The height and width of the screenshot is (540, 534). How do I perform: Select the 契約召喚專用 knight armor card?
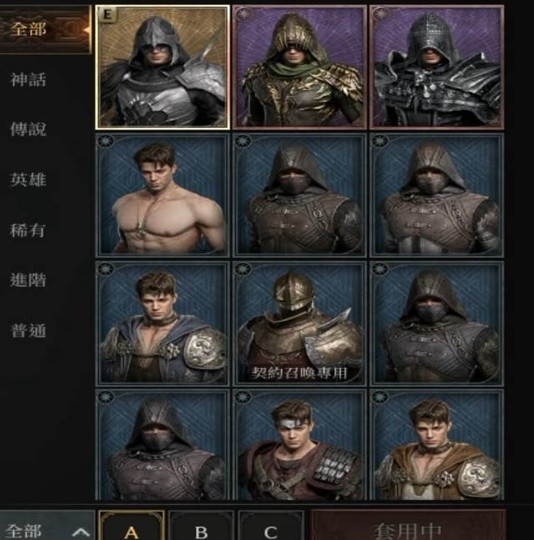point(300,323)
